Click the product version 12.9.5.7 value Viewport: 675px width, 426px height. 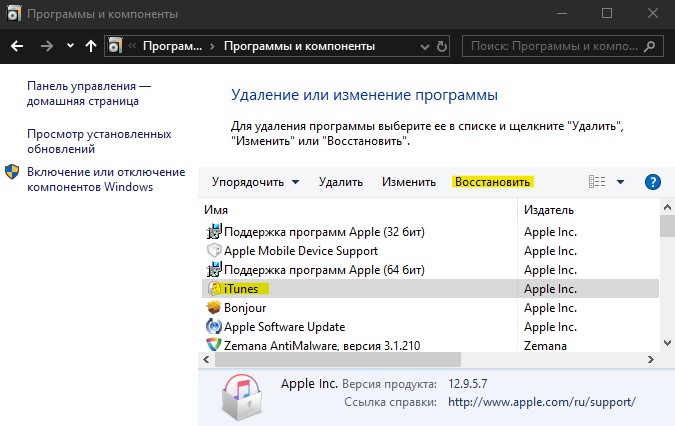click(468, 383)
